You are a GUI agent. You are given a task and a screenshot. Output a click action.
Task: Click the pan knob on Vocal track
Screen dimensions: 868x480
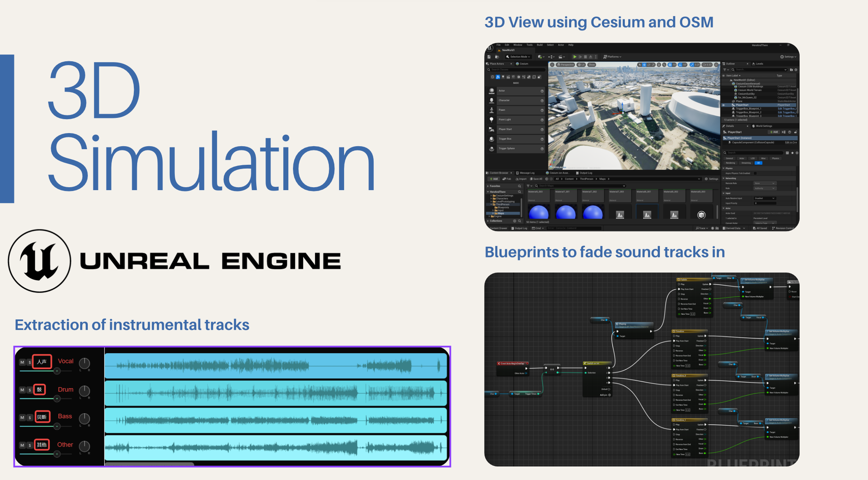click(84, 363)
